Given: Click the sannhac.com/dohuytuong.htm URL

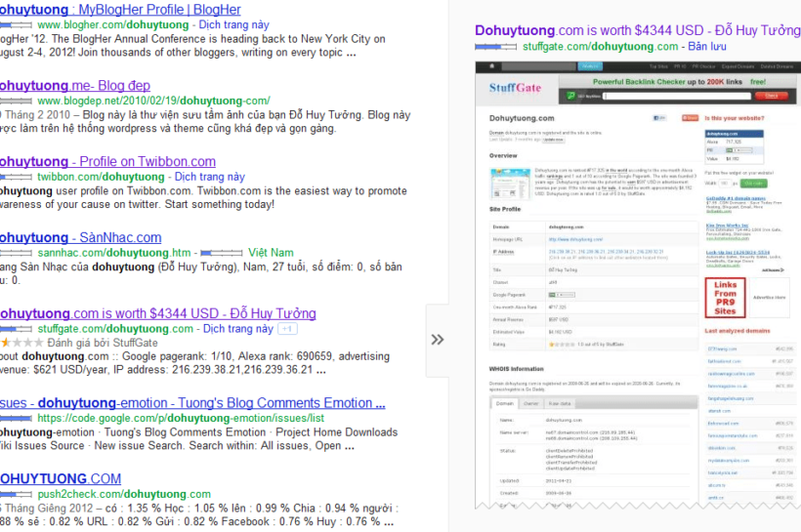Looking at the screenshot, I should click(x=114, y=253).
